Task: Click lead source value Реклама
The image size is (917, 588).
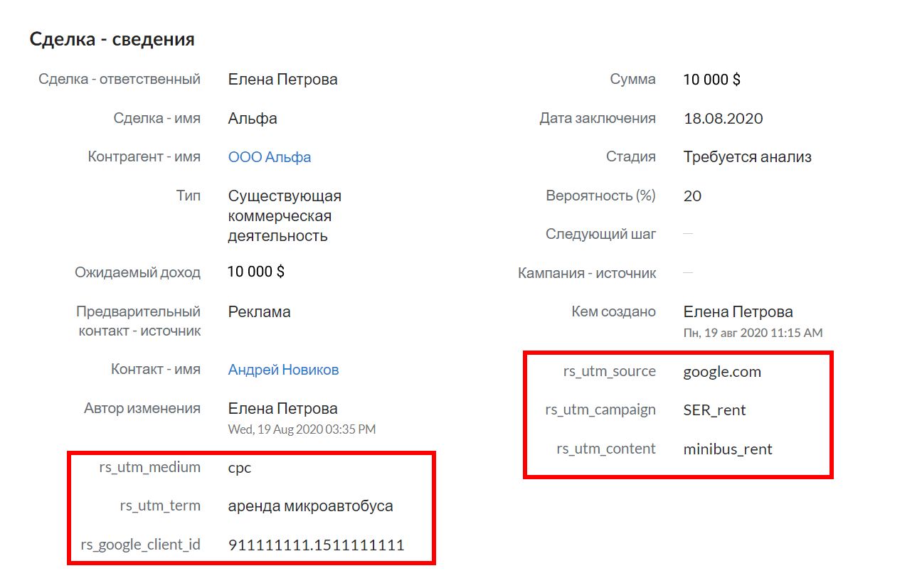Action: [x=259, y=312]
